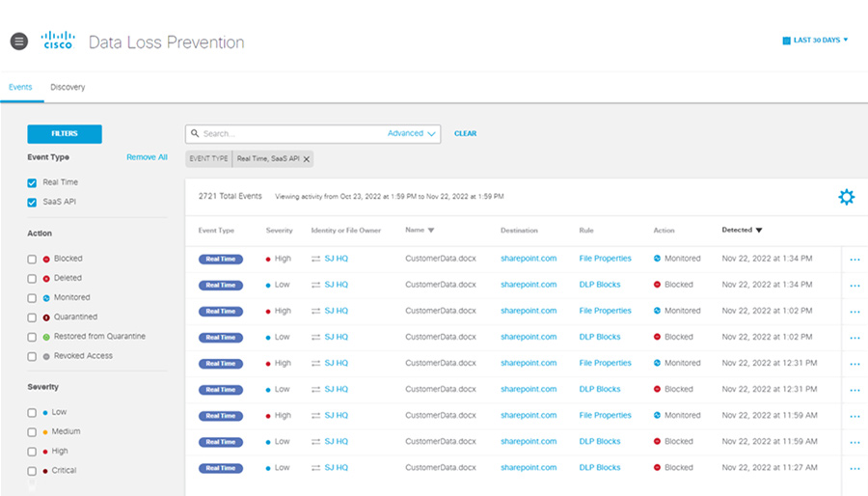Tick the Quarantined action checkbox
The width and height of the screenshot is (868, 496).
point(32,317)
